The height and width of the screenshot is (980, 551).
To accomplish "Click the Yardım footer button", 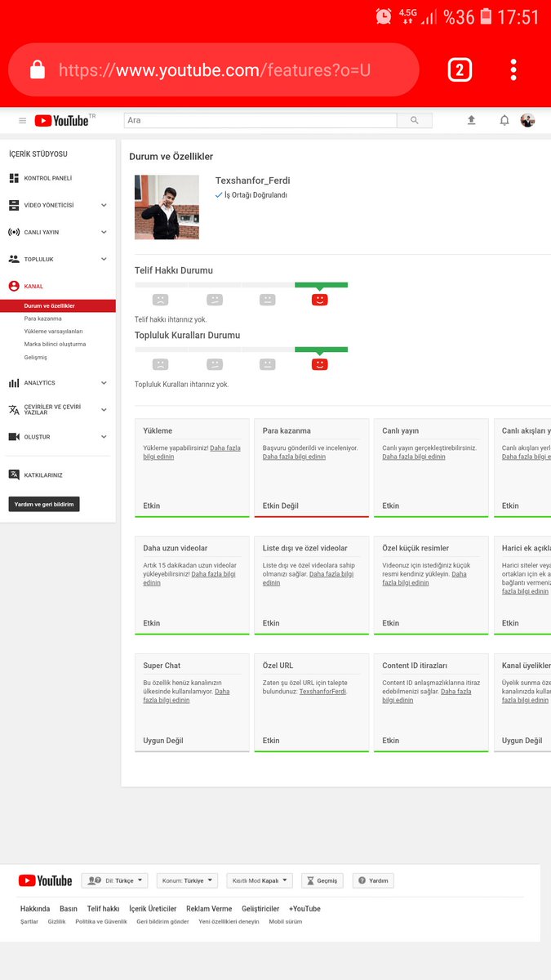I will (373, 881).
